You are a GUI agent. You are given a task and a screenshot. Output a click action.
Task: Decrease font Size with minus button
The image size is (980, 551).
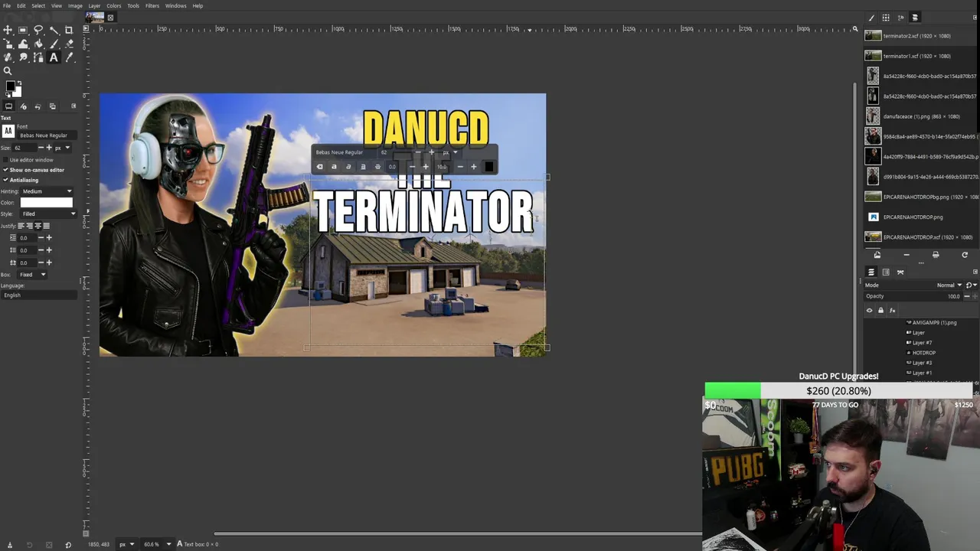[41, 148]
